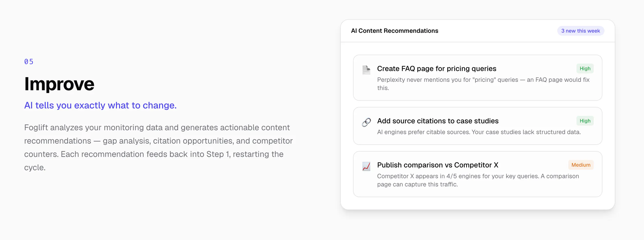Image resolution: width=644 pixels, height=240 pixels.
Task: Click the AI Content Recommendations header
Action: pos(395,31)
